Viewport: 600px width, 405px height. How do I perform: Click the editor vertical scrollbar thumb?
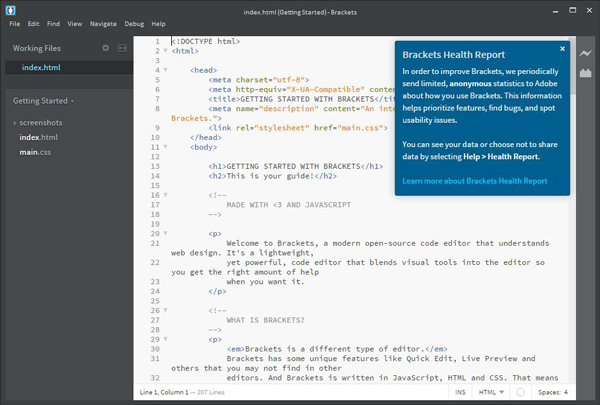pyautogui.click(x=572, y=66)
